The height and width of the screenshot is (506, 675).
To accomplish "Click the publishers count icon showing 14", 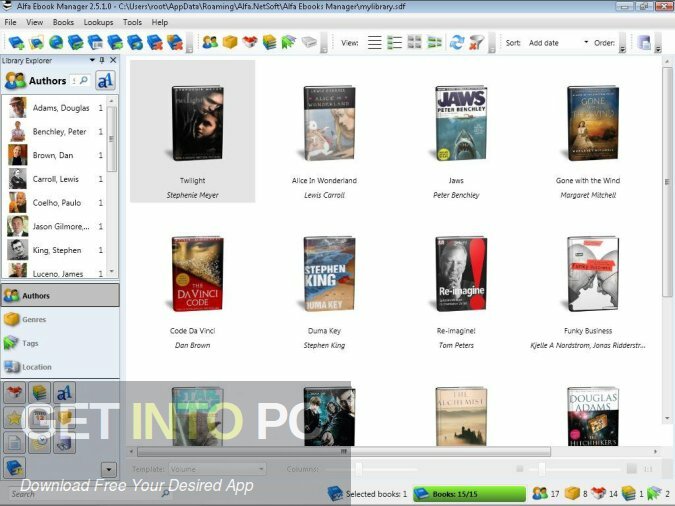I will pos(599,494).
